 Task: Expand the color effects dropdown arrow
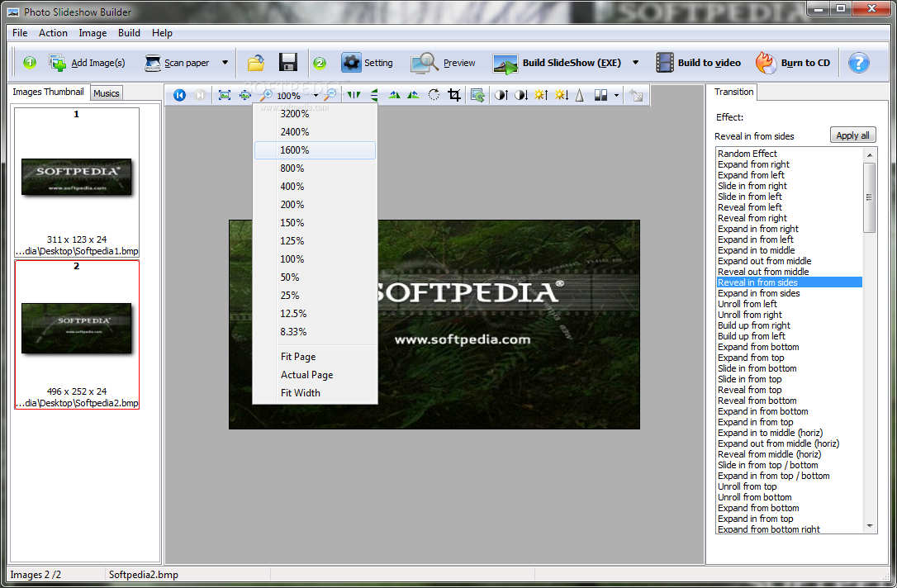point(616,96)
